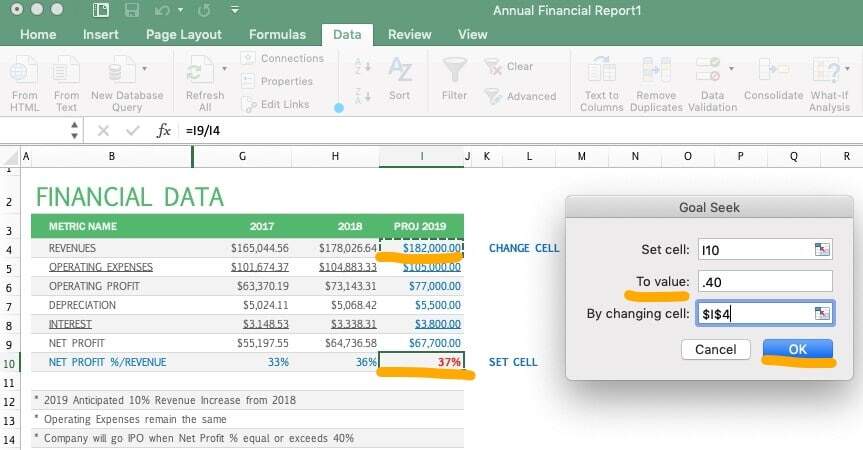This screenshot has height=450, width=863.
Task: Select column H header
Action: point(335,156)
